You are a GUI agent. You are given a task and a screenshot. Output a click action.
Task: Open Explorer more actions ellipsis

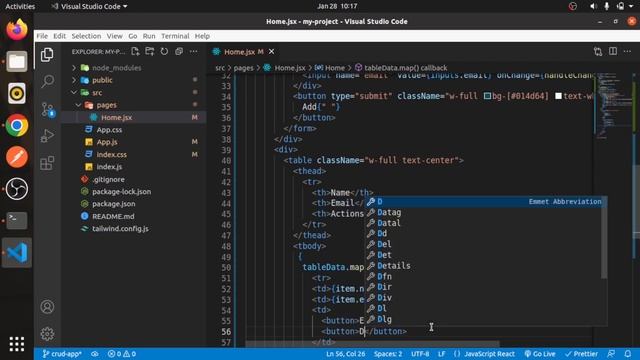click(x=193, y=51)
